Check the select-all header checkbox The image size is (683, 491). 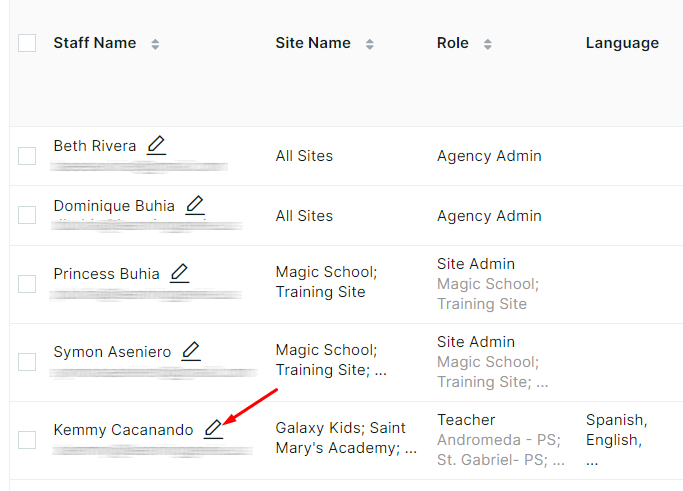click(x=27, y=43)
